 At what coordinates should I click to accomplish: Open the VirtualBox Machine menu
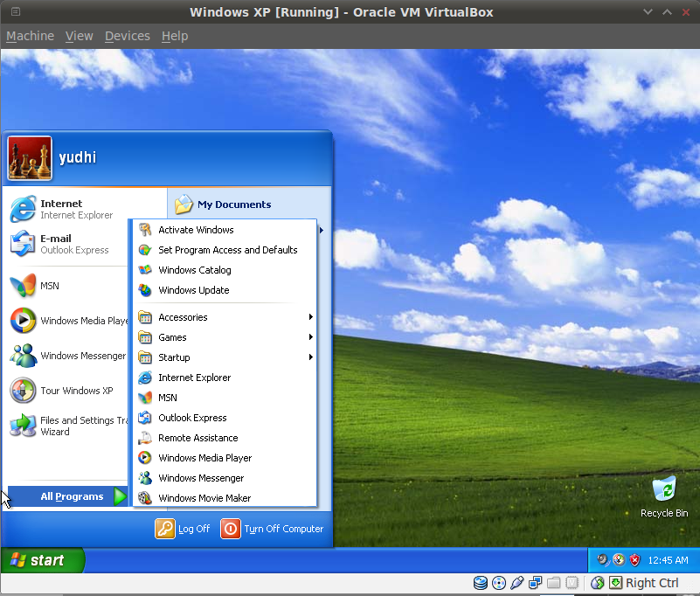(x=30, y=36)
